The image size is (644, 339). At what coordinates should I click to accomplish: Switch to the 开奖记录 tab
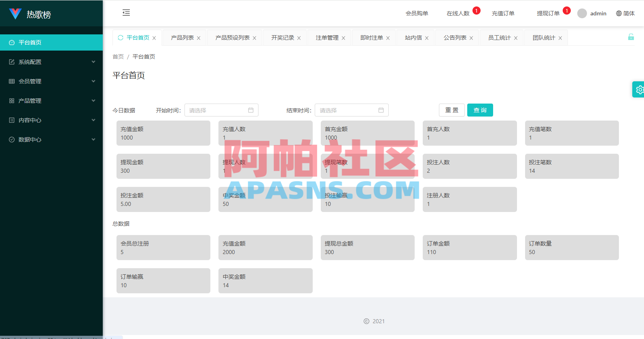tap(283, 38)
